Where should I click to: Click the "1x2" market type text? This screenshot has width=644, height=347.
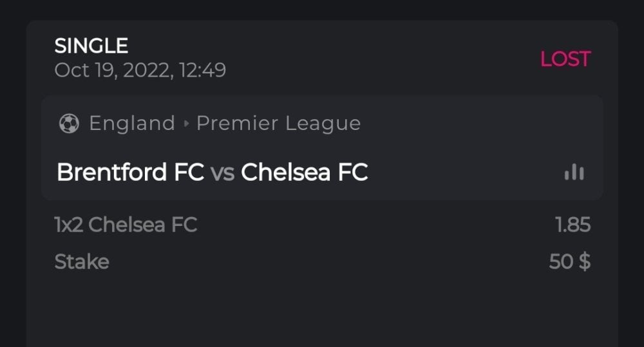69,225
